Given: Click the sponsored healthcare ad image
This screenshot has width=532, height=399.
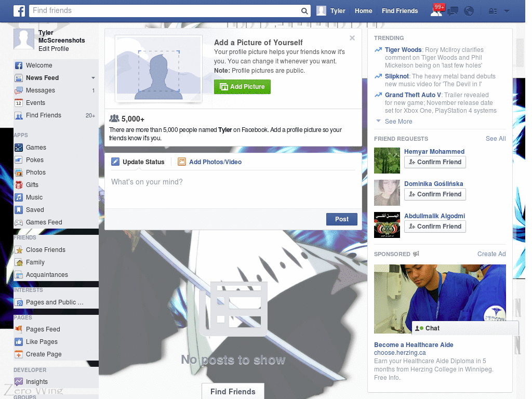Looking at the screenshot, I should (440, 299).
